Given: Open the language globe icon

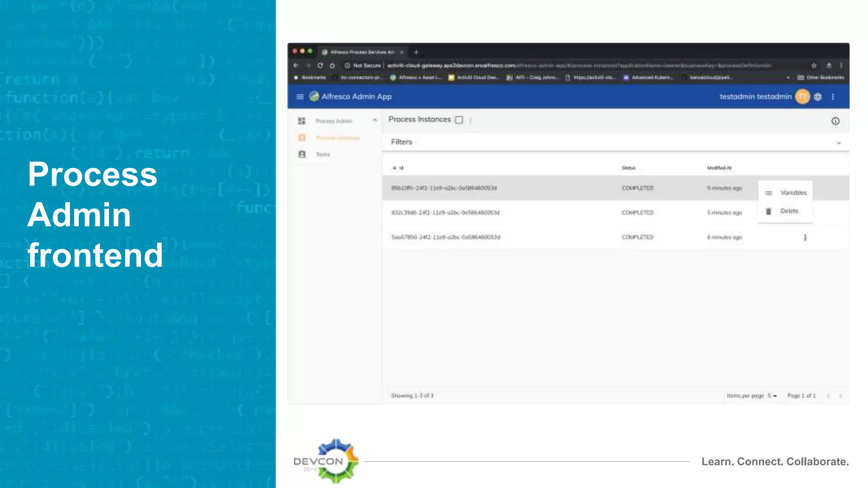Looking at the screenshot, I should (818, 97).
